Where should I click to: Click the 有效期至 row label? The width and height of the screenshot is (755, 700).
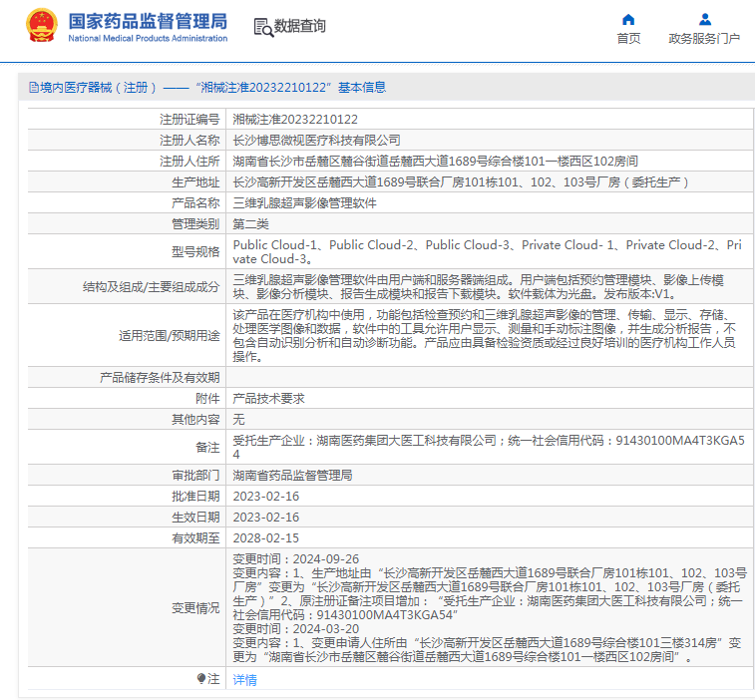coord(195,538)
